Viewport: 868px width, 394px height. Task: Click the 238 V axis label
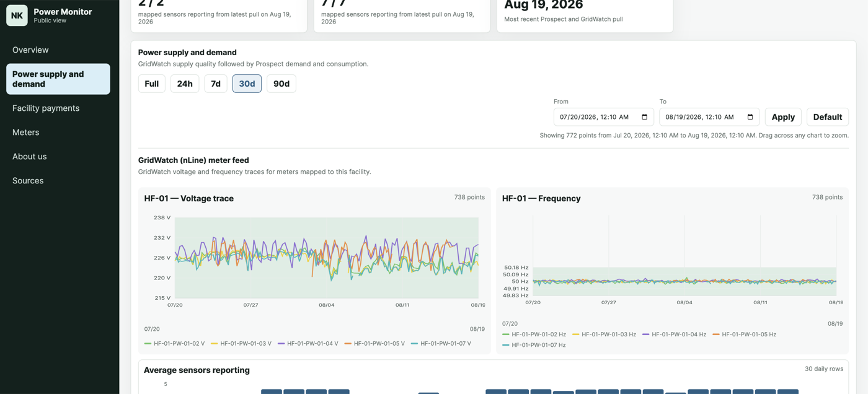(x=162, y=218)
